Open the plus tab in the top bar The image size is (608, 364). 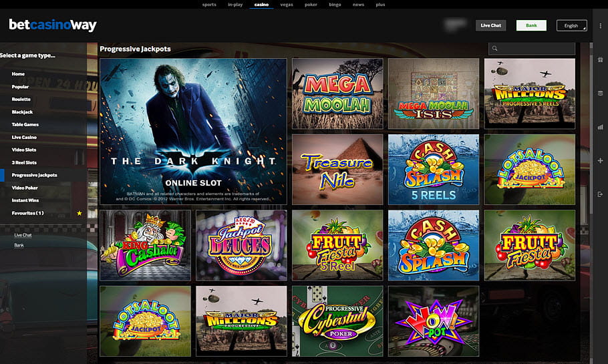tap(380, 5)
